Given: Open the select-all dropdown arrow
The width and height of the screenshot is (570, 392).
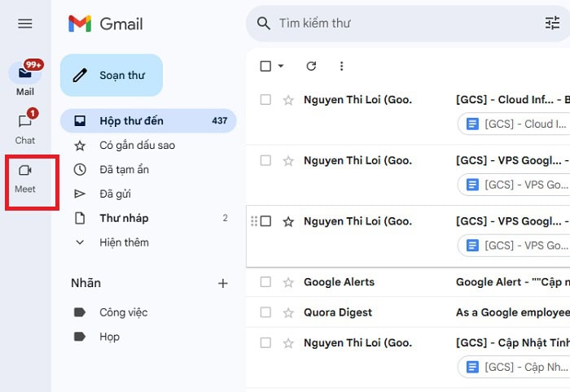Looking at the screenshot, I should coord(281,66).
